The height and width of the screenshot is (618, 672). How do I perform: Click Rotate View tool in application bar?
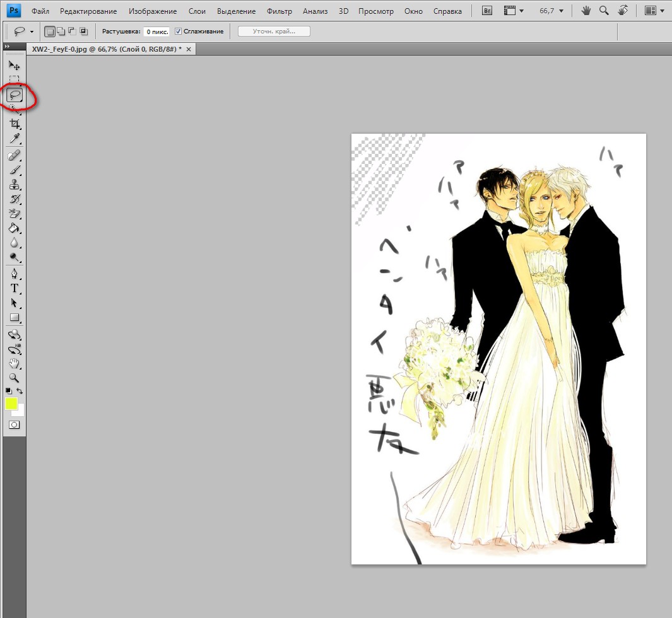pyautogui.click(x=623, y=10)
